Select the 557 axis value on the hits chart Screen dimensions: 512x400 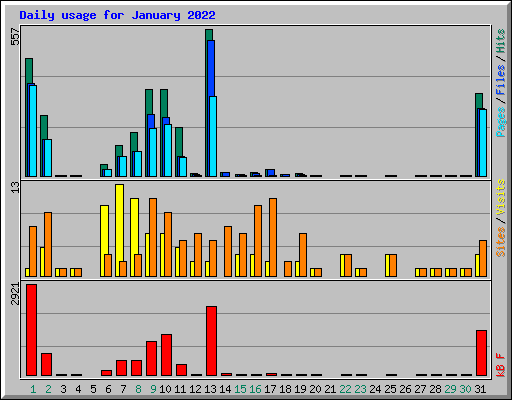15,36
